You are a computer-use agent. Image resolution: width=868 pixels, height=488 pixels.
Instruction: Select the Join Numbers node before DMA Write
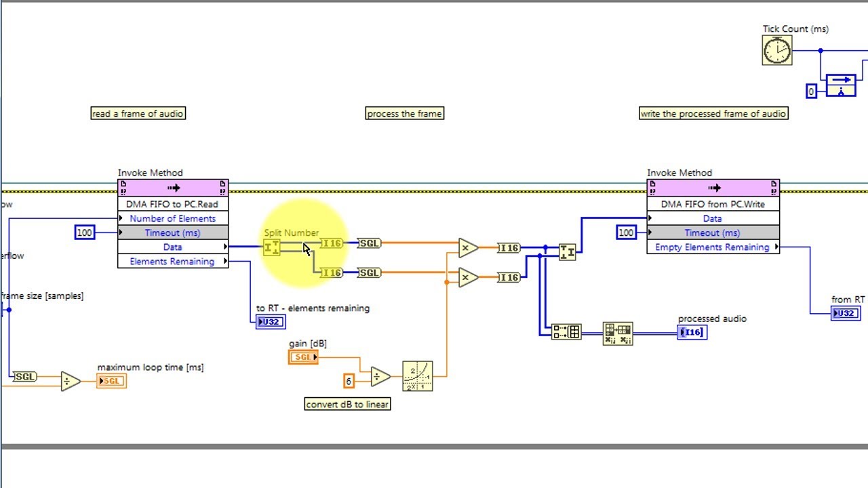tap(568, 252)
